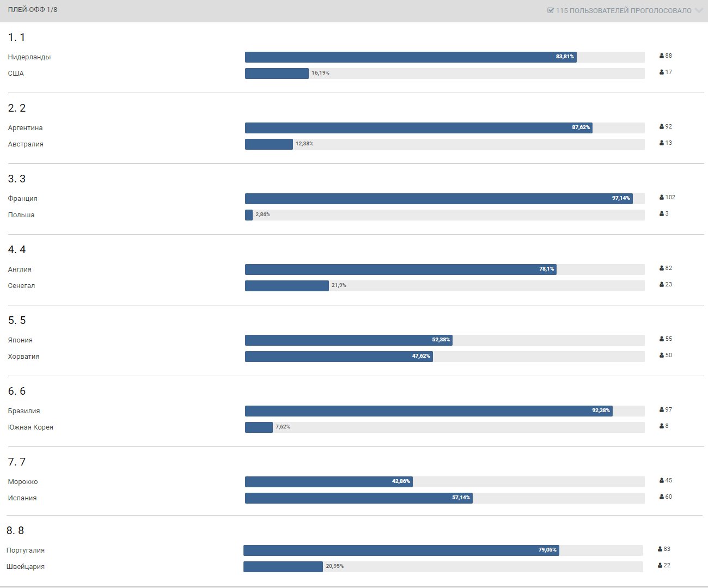Click the voter icon beside Бразилия's 97 votes
Image resolution: width=708 pixels, height=588 pixels.
pyautogui.click(x=662, y=410)
